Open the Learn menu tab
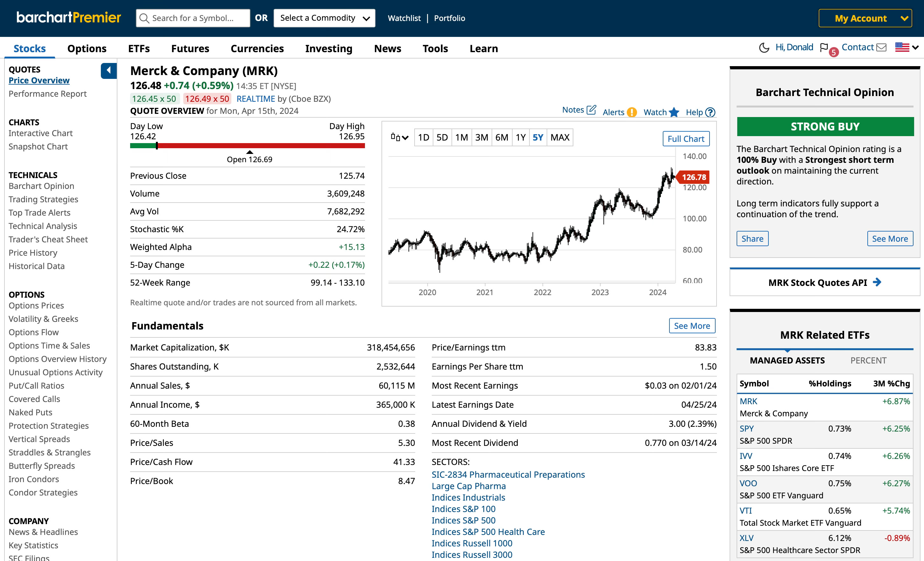The height and width of the screenshot is (561, 924). coord(484,48)
